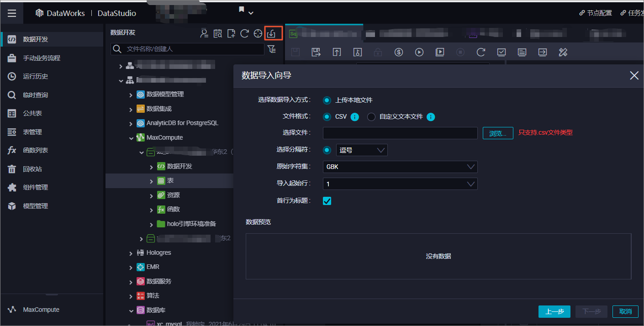Expand the Hologres tree node
Viewport: 644px width, 326px height.
click(x=131, y=252)
